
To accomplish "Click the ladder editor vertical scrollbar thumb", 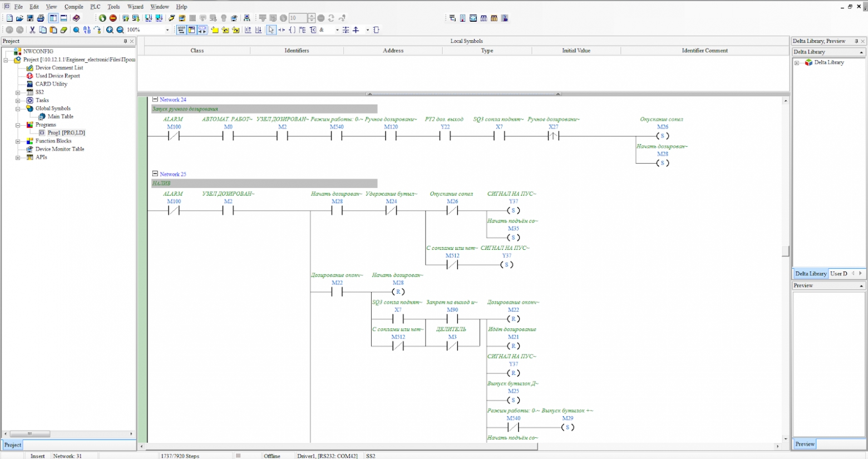I will tap(785, 251).
